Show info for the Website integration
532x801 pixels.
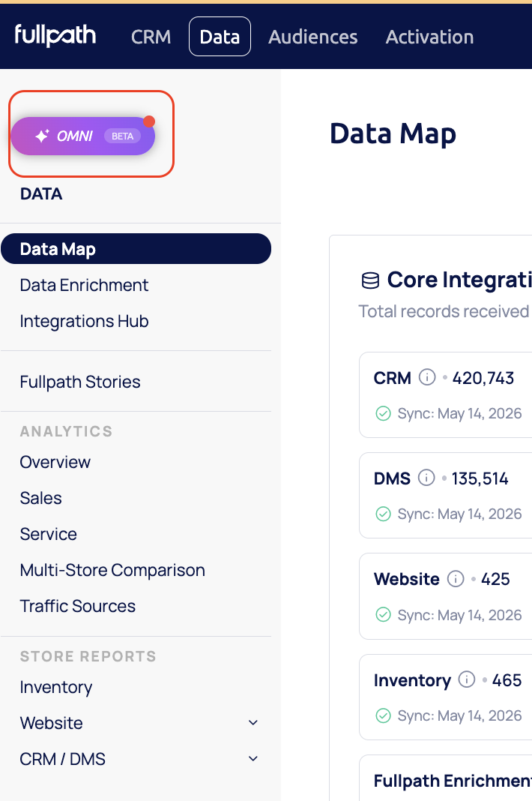456,578
